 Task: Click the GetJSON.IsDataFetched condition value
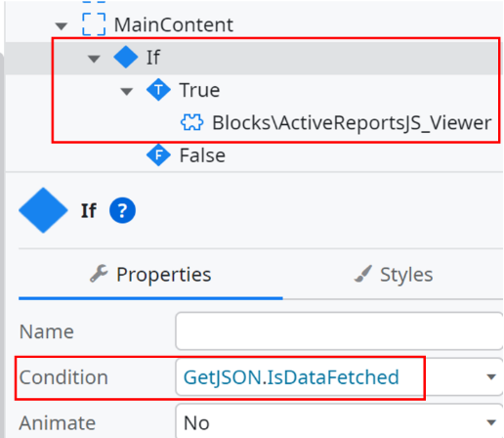pos(291,377)
